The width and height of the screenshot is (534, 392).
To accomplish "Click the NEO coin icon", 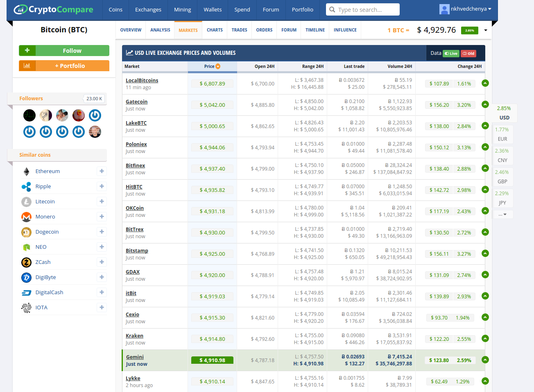I will coord(26,247).
